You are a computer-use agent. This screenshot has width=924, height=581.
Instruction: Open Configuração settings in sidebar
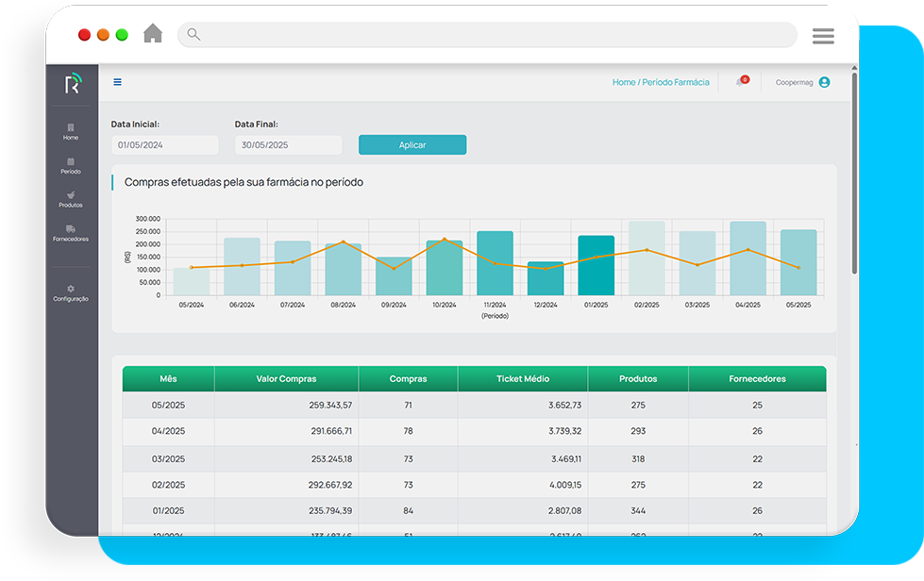pyautogui.click(x=71, y=292)
